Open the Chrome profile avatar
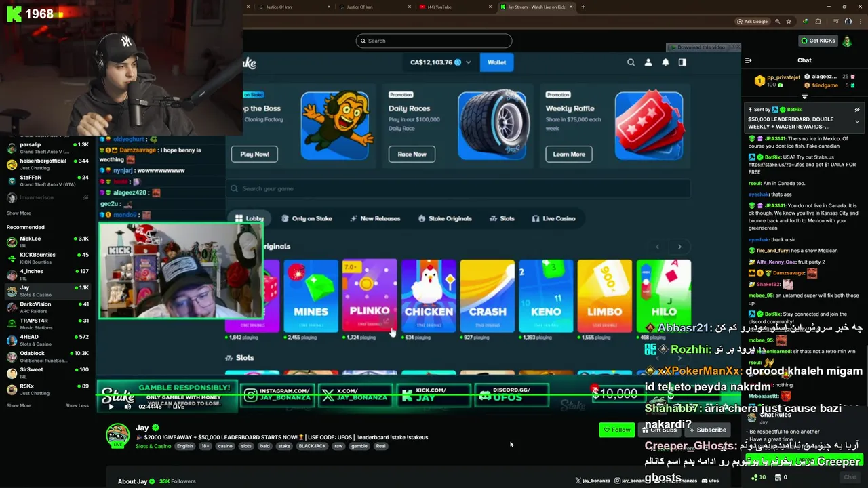Image resolution: width=868 pixels, height=488 pixels. pyautogui.click(x=848, y=22)
